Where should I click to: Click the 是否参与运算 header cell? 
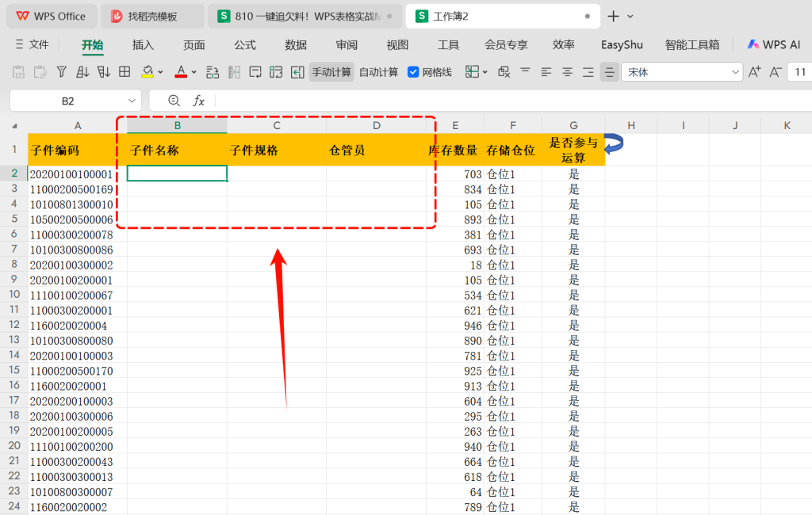point(573,150)
